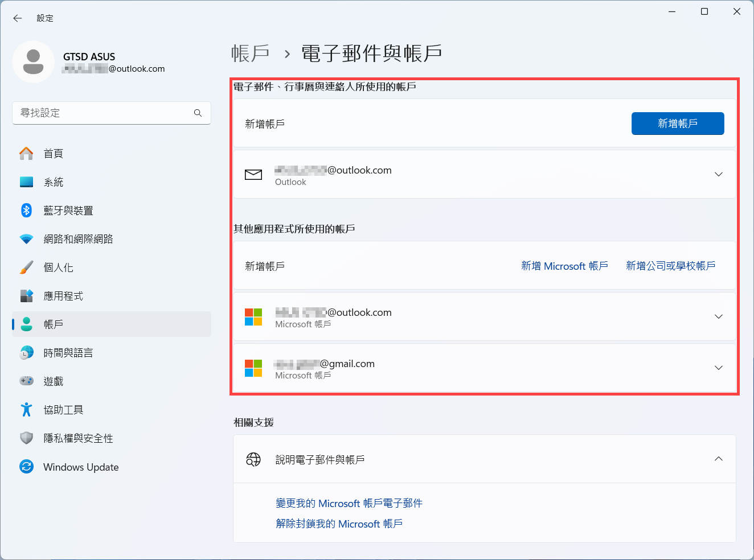The image size is (754, 560).
Task: Click the paintbrush icon for 個人化
Action: coord(26,267)
